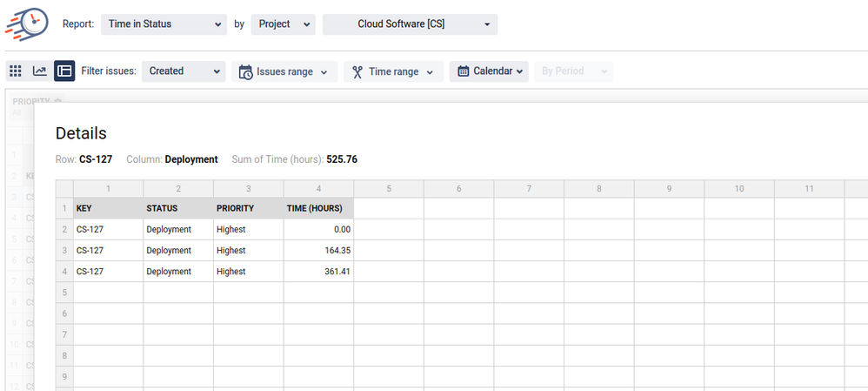This screenshot has width=868, height=391.
Task: Click the Issues range calendar-clock icon
Action: coord(246,72)
